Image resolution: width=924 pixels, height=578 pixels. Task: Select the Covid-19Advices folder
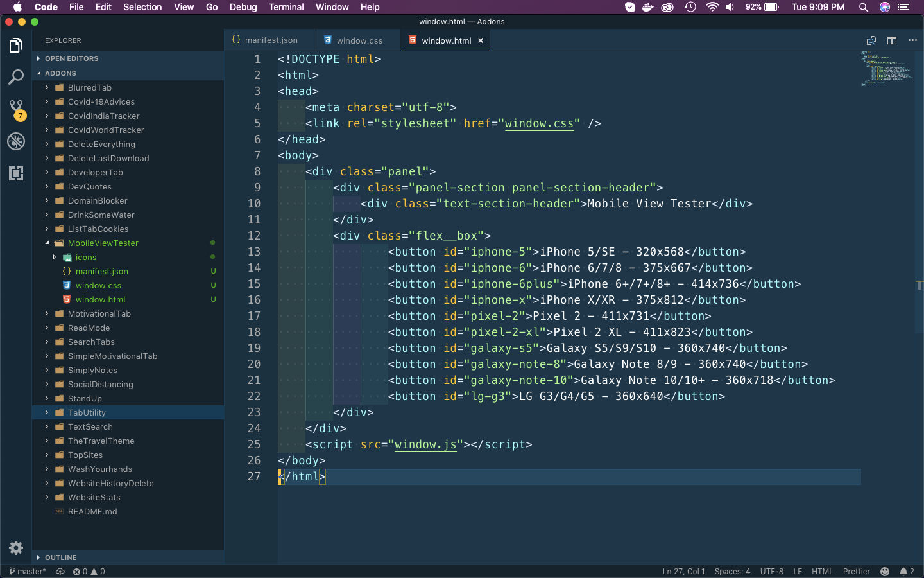[x=101, y=101]
